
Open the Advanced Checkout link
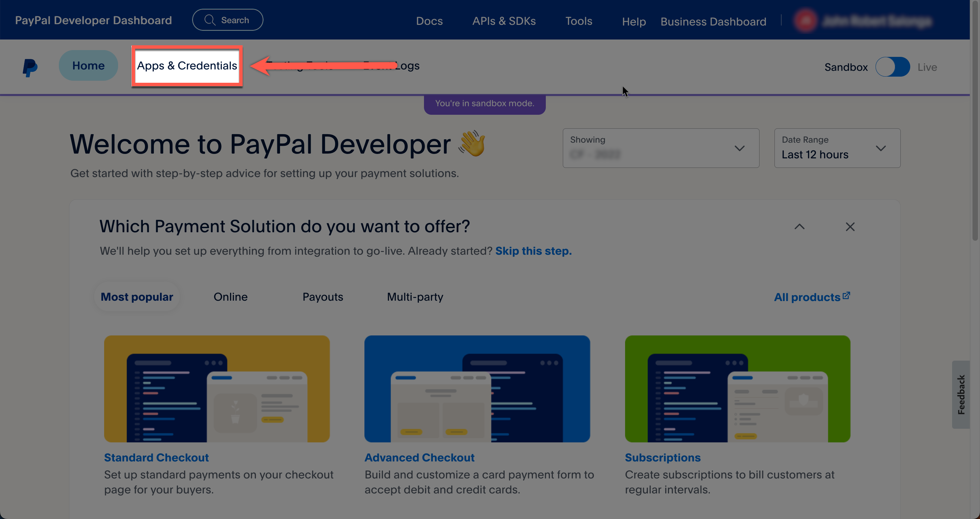(419, 457)
